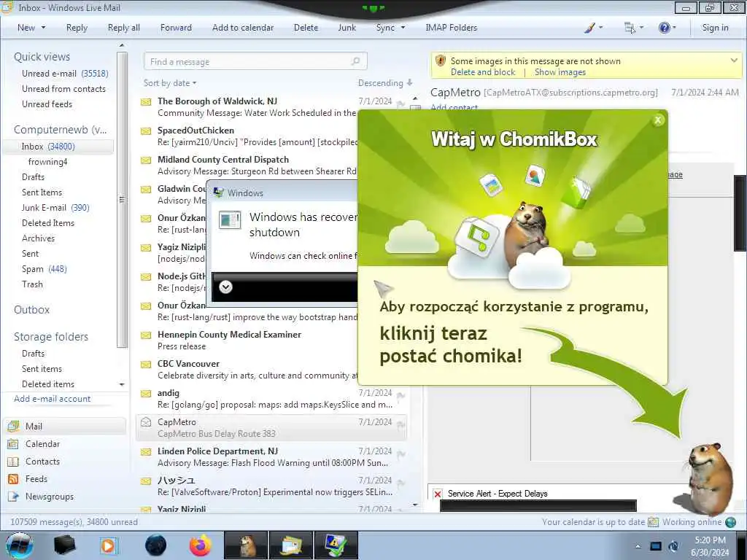The width and height of the screenshot is (747, 560).
Task: Mark message as Junk
Action: point(347,28)
